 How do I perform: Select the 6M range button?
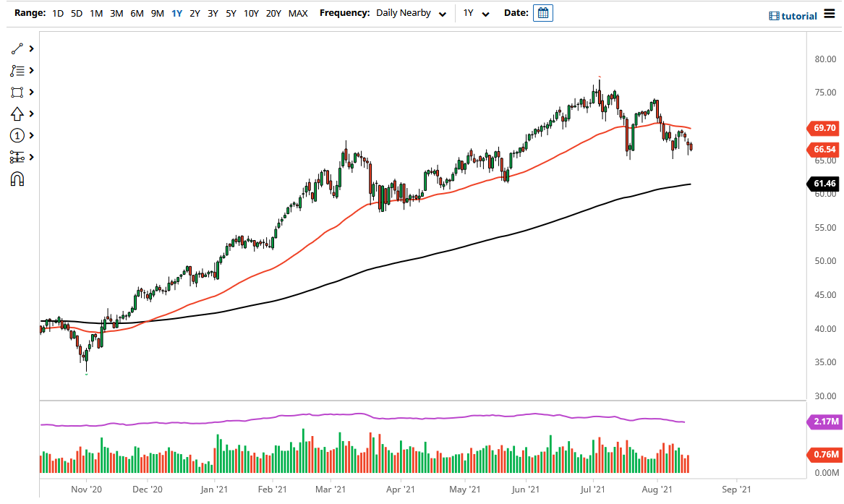137,13
